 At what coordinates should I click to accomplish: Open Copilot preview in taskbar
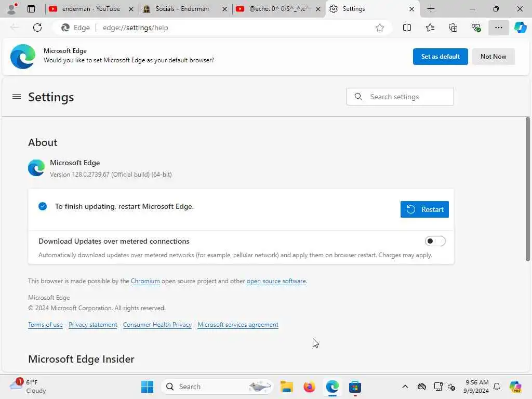click(x=515, y=387)
